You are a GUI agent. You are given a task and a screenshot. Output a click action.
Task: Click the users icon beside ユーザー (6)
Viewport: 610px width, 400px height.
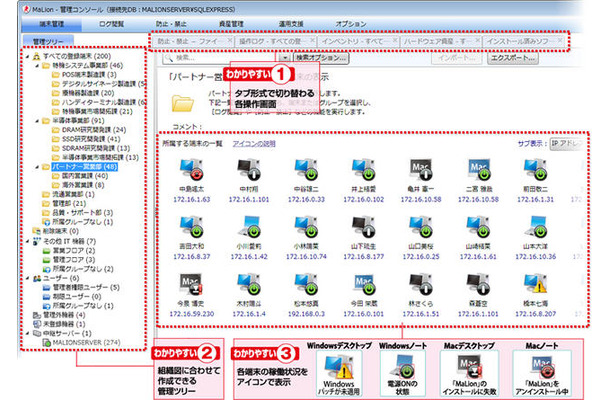[x=37, y=278]
